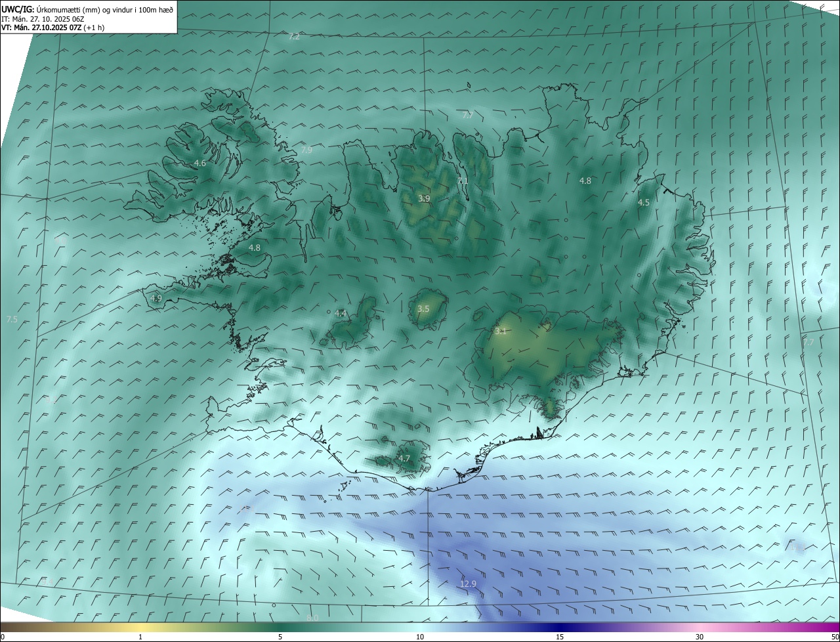
Task: Click the 8.0 value label
Action: coord(312,618)
